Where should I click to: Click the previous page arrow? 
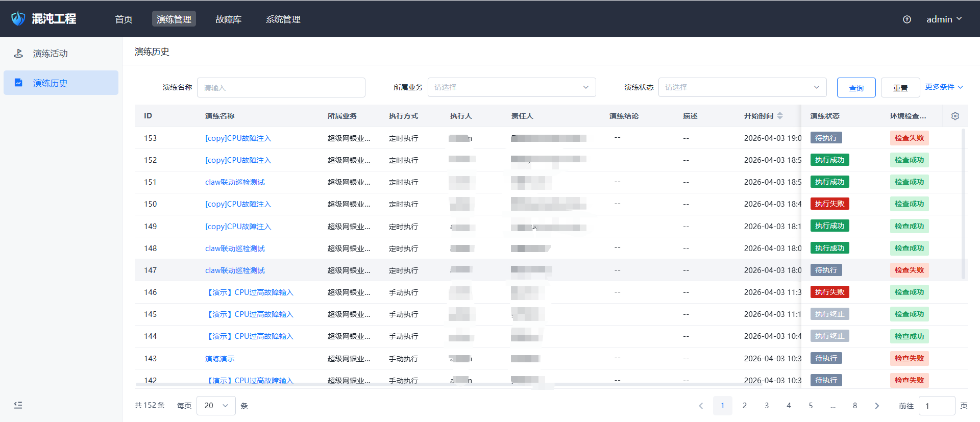click(x=700, y=406)
